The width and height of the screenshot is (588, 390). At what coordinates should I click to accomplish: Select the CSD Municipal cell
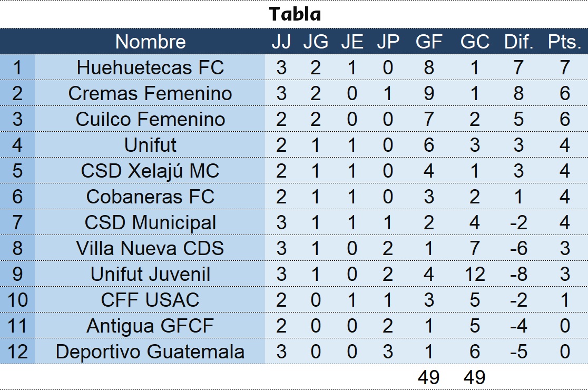click(150, 222)
